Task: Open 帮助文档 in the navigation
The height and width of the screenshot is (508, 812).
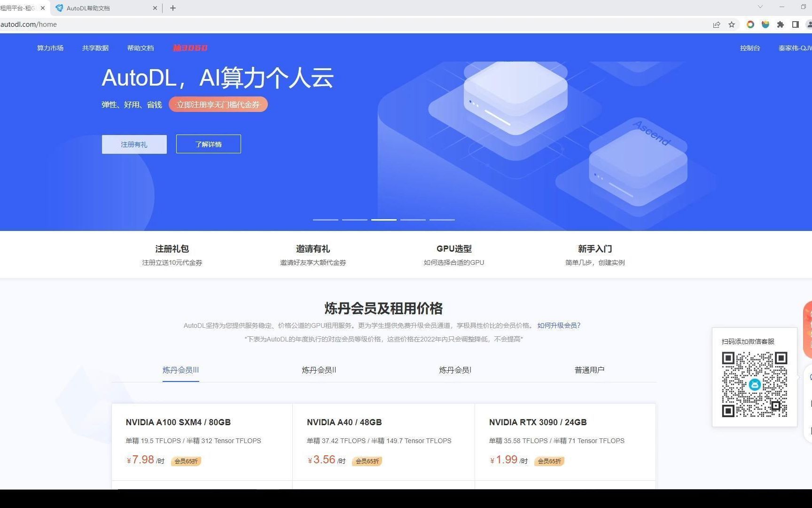Action: [141, 48]
